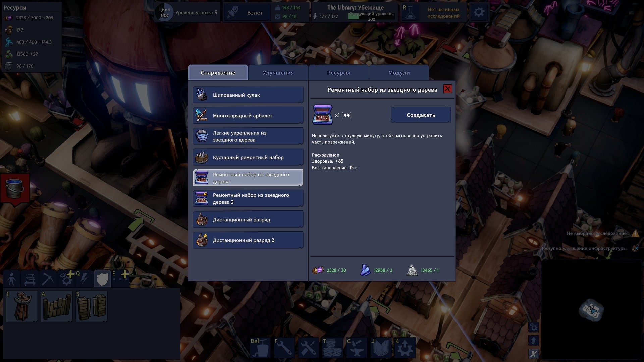Click the water bucket icon
The height and width of the screenshot is (362, 644).
tap(15, 188)
